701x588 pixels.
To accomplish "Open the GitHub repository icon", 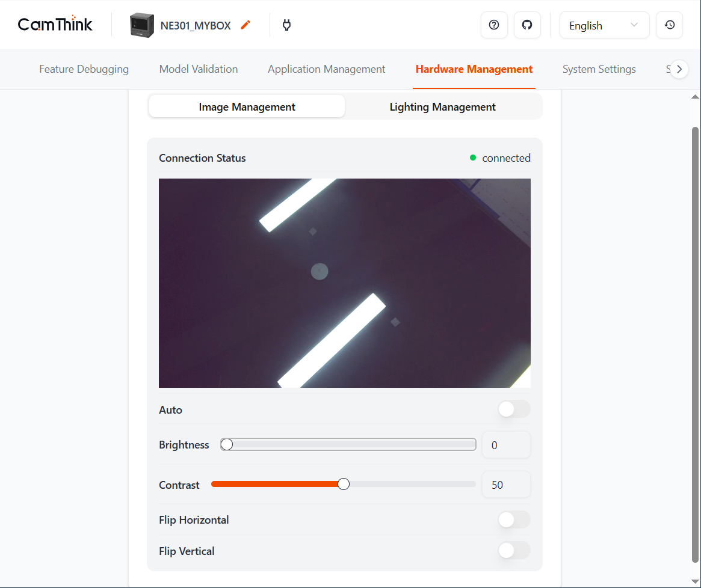I will (x=527, y=25).
